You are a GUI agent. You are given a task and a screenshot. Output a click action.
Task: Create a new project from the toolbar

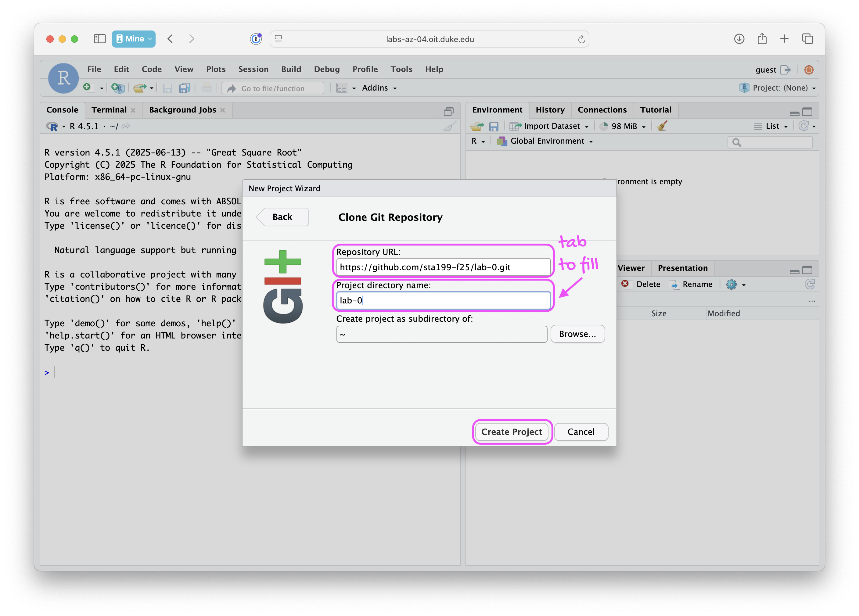[118, 88]
